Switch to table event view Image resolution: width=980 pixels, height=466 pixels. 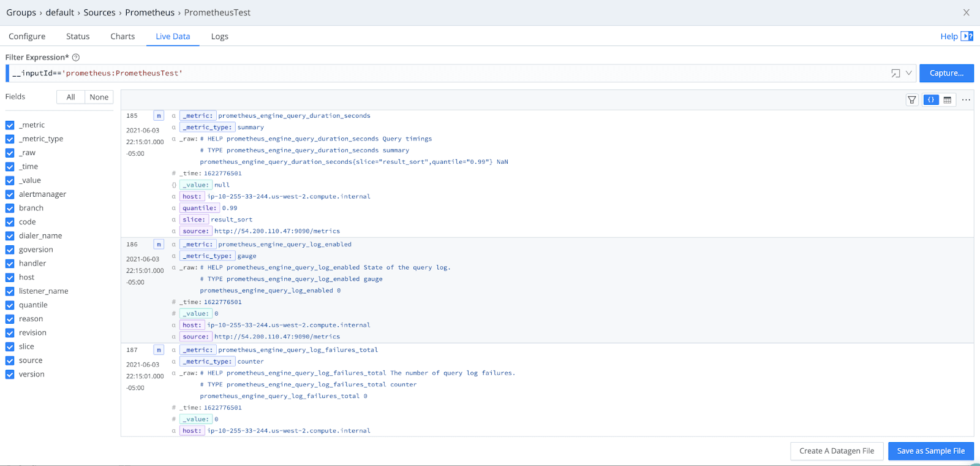[948, 100]
